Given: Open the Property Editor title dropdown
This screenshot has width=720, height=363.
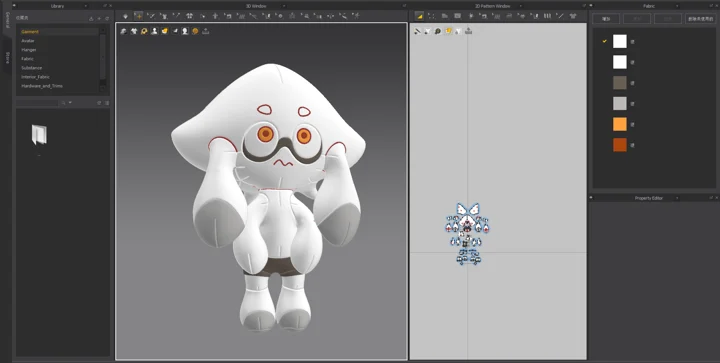Looking at the screenshot, I should 676,198.
